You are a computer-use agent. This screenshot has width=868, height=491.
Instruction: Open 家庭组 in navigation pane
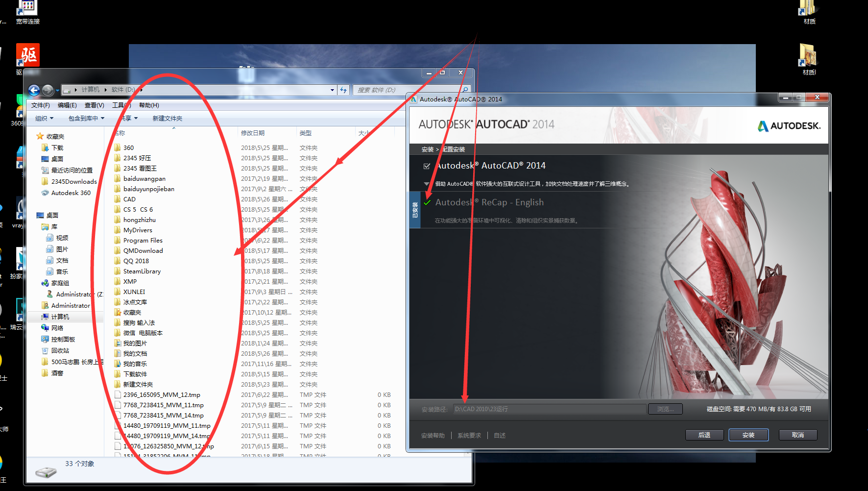click(60, 283)
